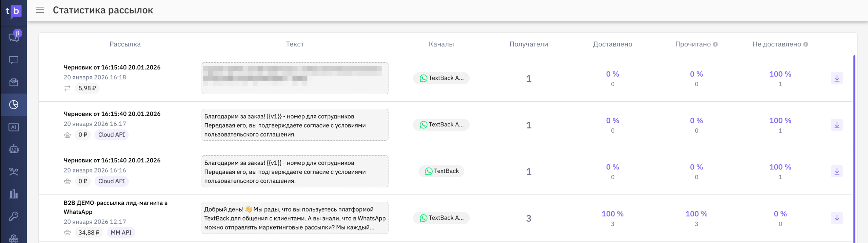Image resolution: width=868 pixels, height=243 pixels.
Task: Select the statistics pie chart sidebar icon
Action: pos(14,105)
